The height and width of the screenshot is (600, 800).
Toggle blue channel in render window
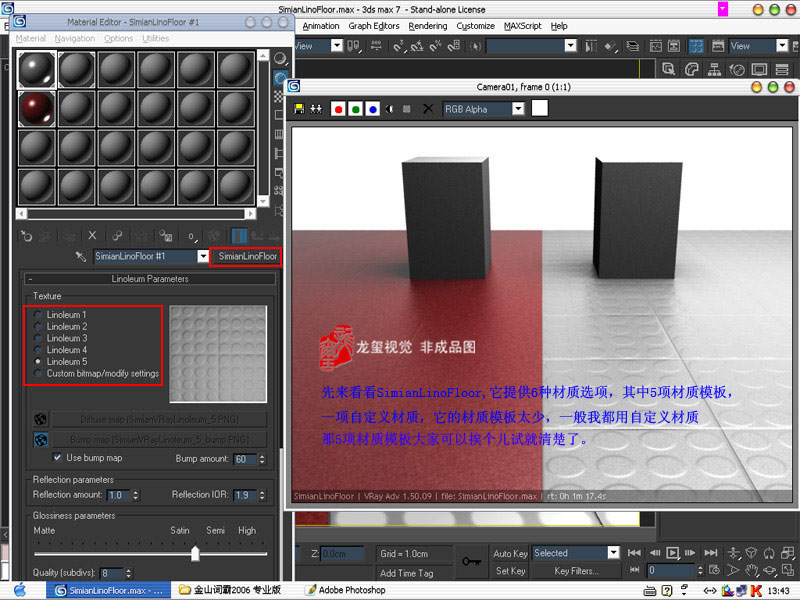[373, 109]
